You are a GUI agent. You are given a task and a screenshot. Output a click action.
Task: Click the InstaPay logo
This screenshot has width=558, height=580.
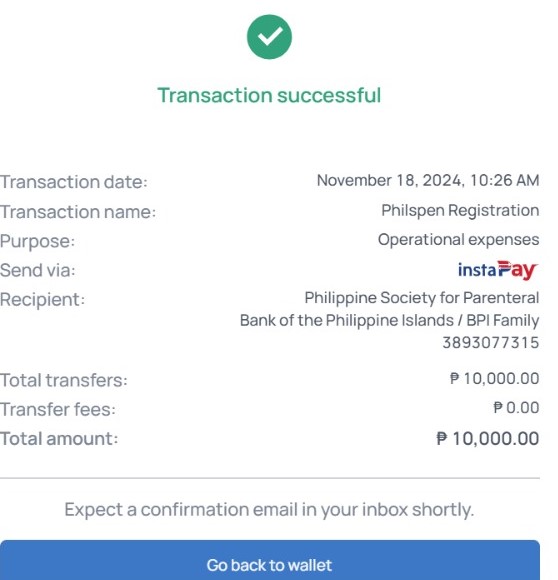498,270
